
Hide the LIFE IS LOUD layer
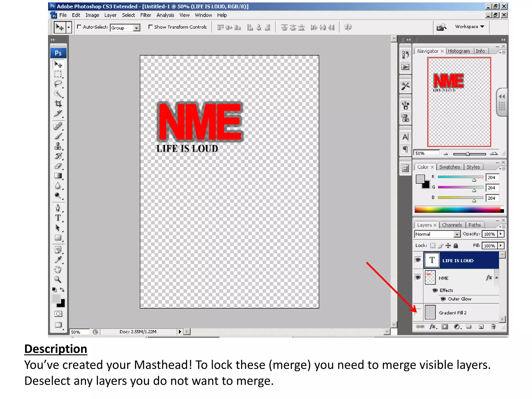click(418, 260)
